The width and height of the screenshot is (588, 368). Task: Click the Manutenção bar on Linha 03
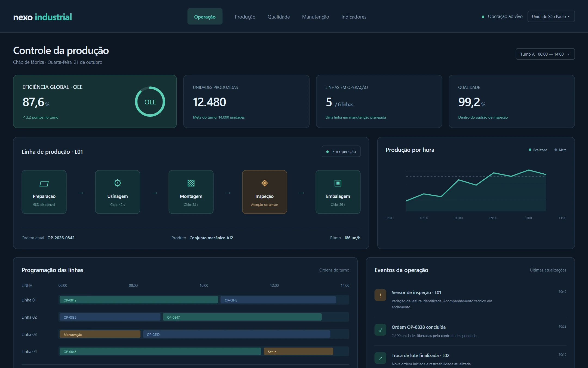pyautogui.click(x=100, y=334)
